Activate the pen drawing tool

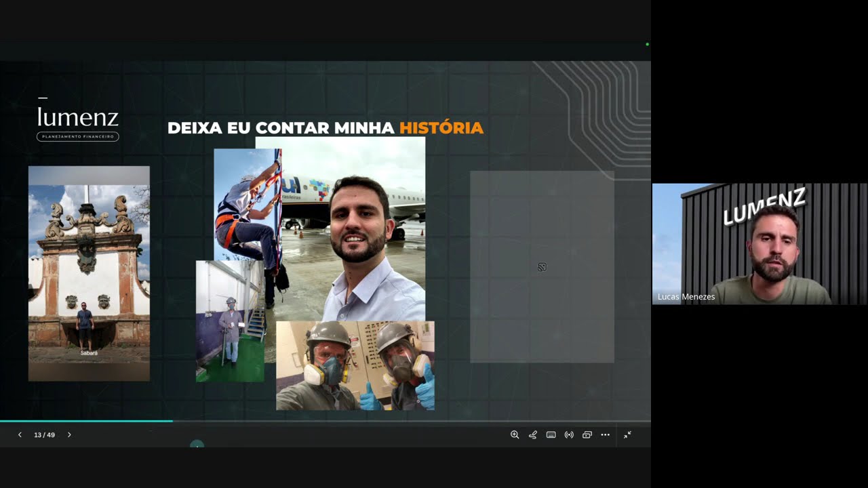(x=533, y=435)
